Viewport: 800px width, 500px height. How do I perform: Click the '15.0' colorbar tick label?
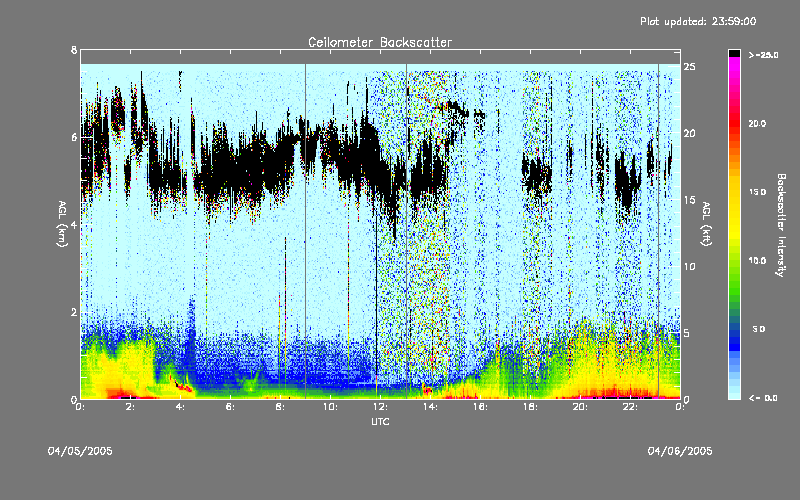pos(757,192)
